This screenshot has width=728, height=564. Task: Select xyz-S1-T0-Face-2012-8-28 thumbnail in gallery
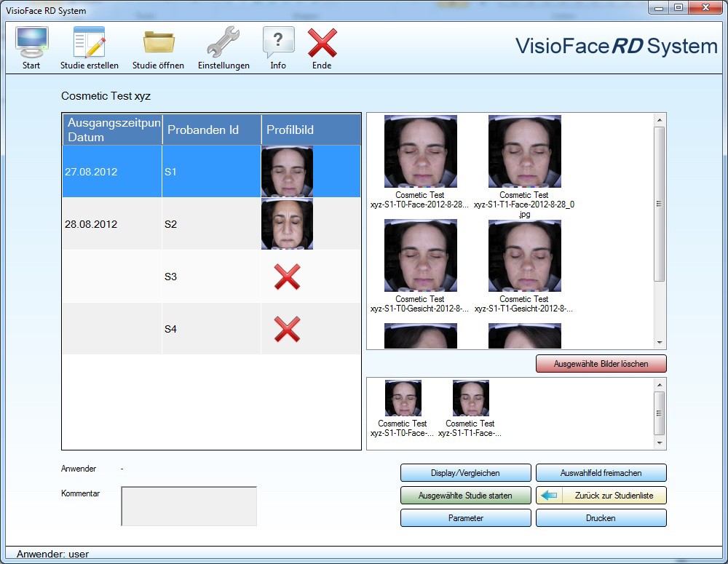[420, 151]
